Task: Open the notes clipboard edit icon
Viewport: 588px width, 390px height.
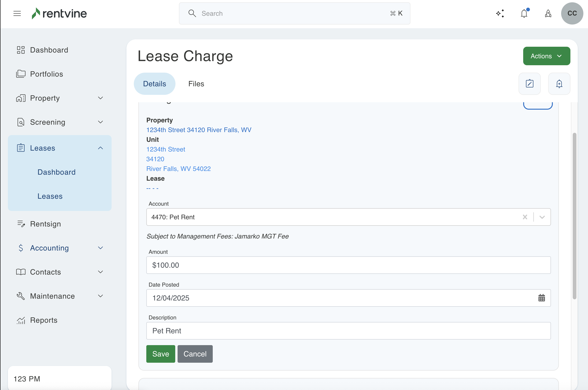Action: click(529, 84)
